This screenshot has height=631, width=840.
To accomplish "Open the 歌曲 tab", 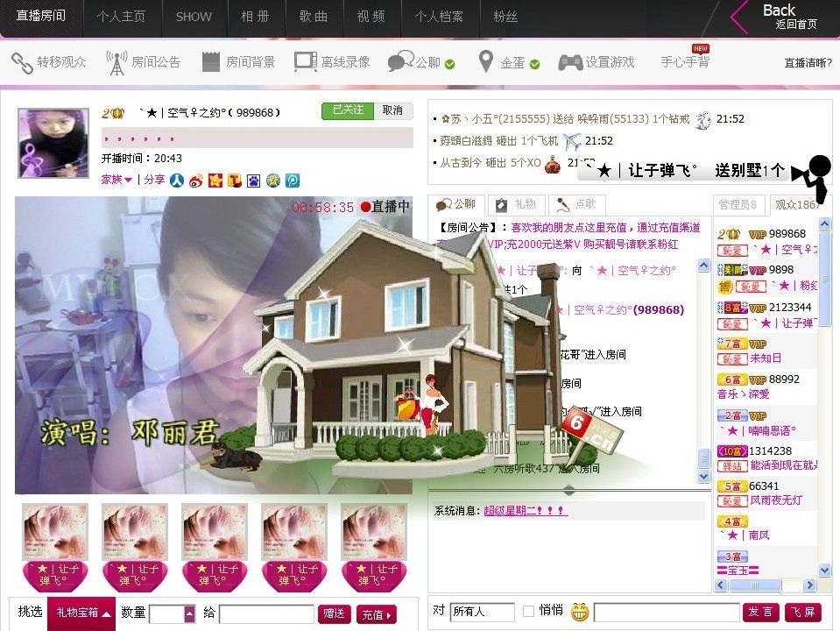I will 314,17.
